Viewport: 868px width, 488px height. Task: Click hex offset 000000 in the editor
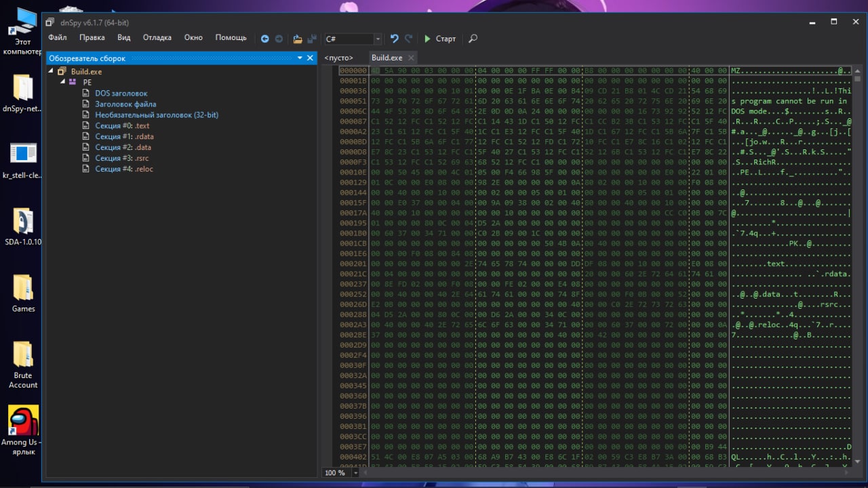pyautogui.click(x=353, y=71)
